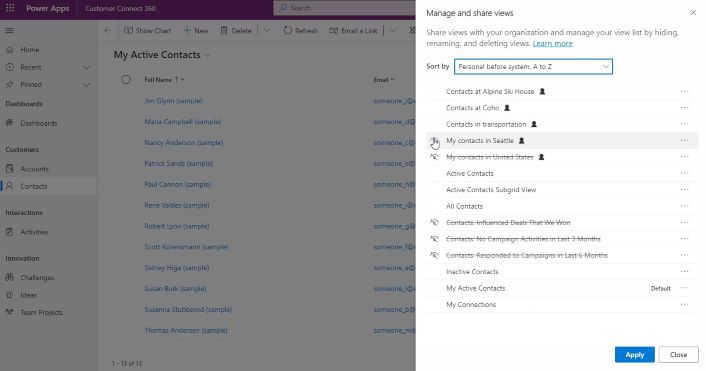Image resolution: width=706 pixels, height=371 pixels.
Task: Open contact Patrick Sands (sample)
Action: [x=178, y=163]
